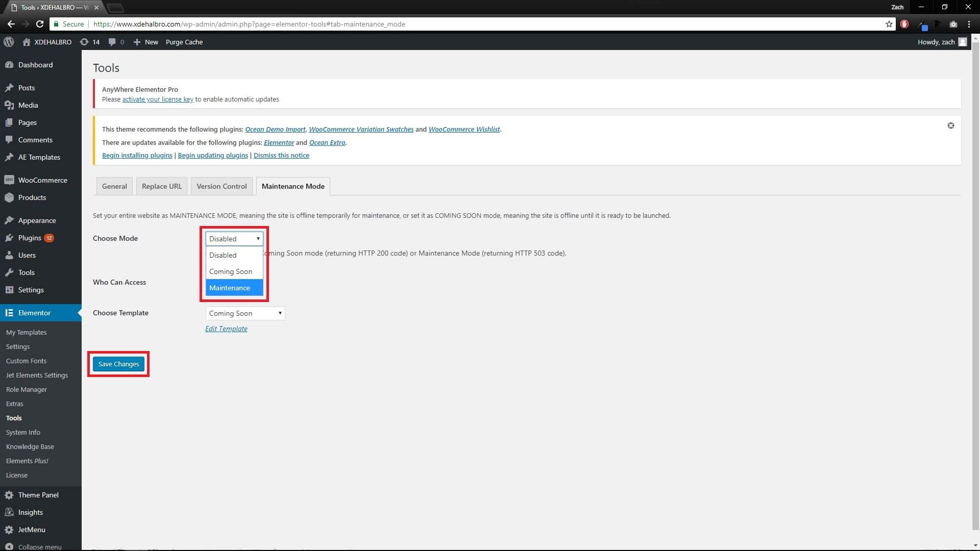The image size is (980, 551).
Task: Click Collapse menu at sidebar bottom
Action: click(41, 546)
